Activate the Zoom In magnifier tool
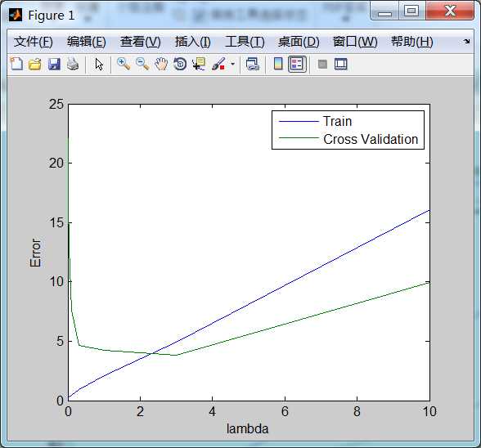 [124, 64]
